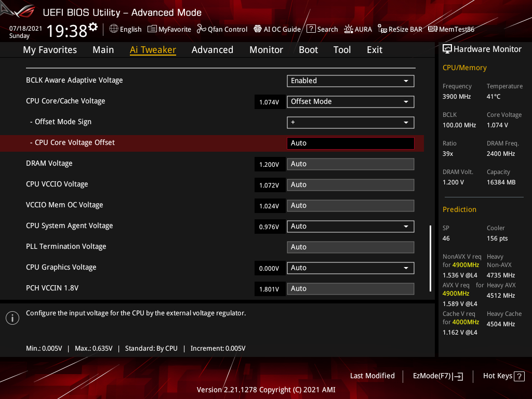Open Qfan Control from the top toolbar

pos(222,29)
